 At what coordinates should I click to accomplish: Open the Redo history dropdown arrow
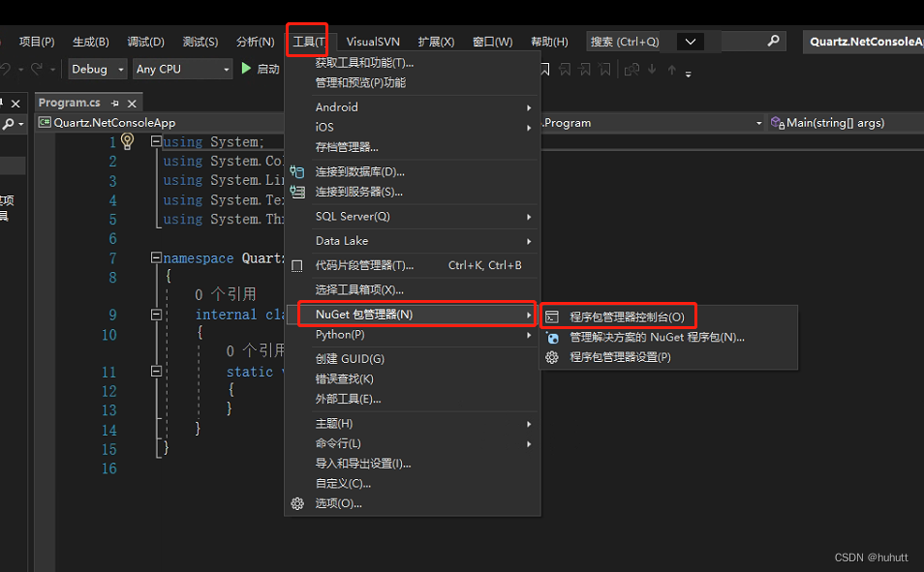(52, 70)
